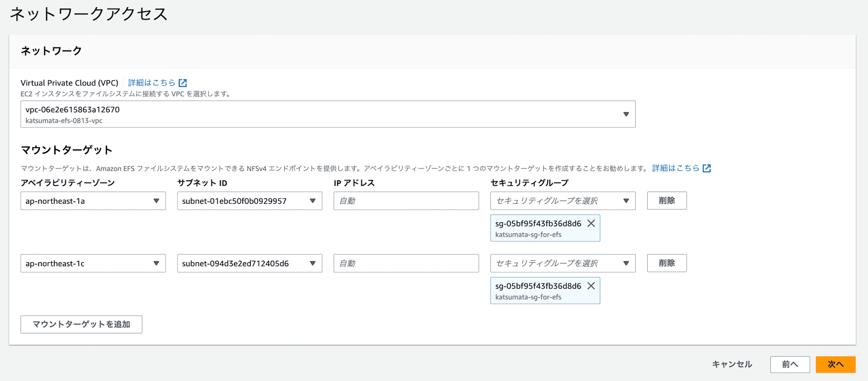Click 削除 for the ap-northeast-1c mount target
Viewport: 868px width, 381px height.
pos(667,263)
